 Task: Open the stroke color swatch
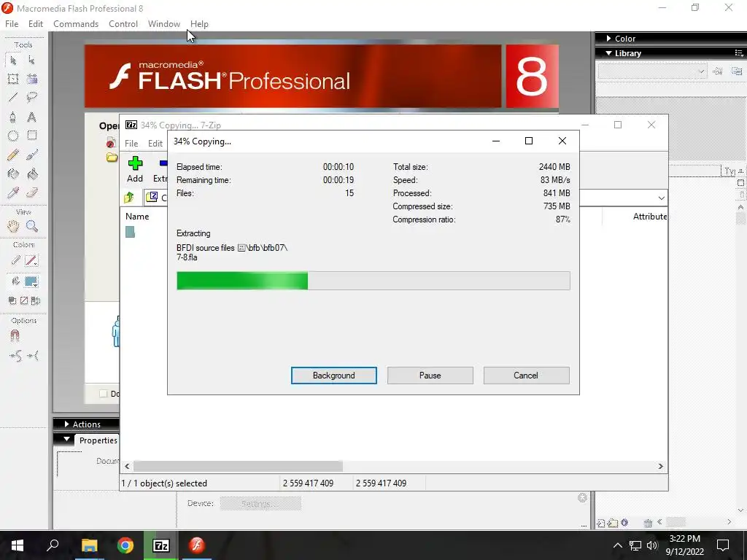pyautogui.click(x=31, y=260)
